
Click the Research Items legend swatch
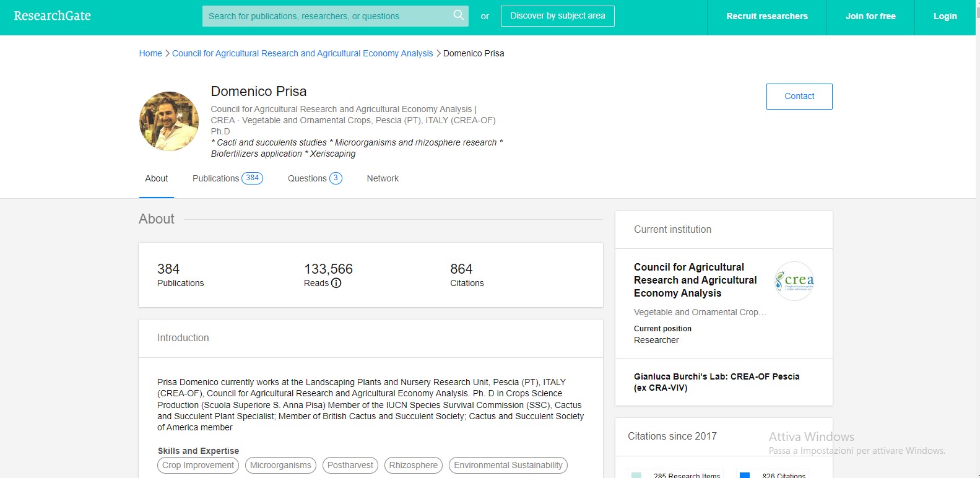pos(636,475)
